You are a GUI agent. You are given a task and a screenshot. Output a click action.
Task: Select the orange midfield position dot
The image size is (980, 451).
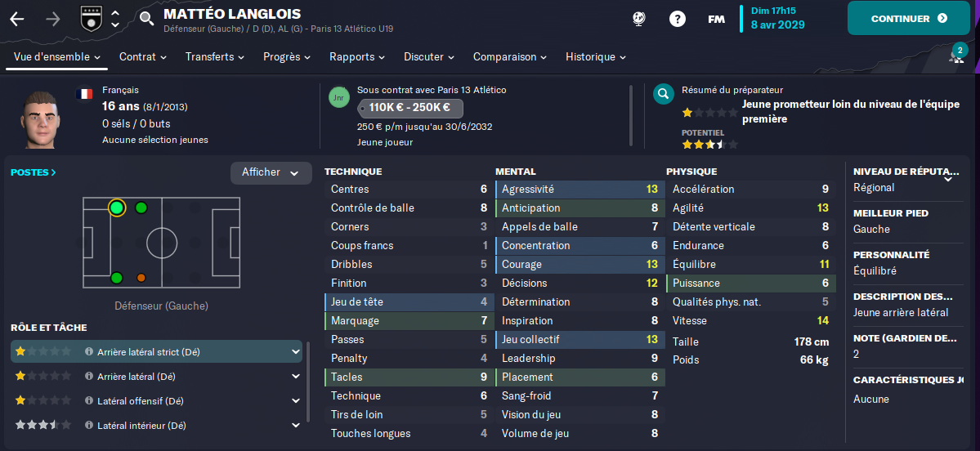pyautogui.click(x=141, y=278)
